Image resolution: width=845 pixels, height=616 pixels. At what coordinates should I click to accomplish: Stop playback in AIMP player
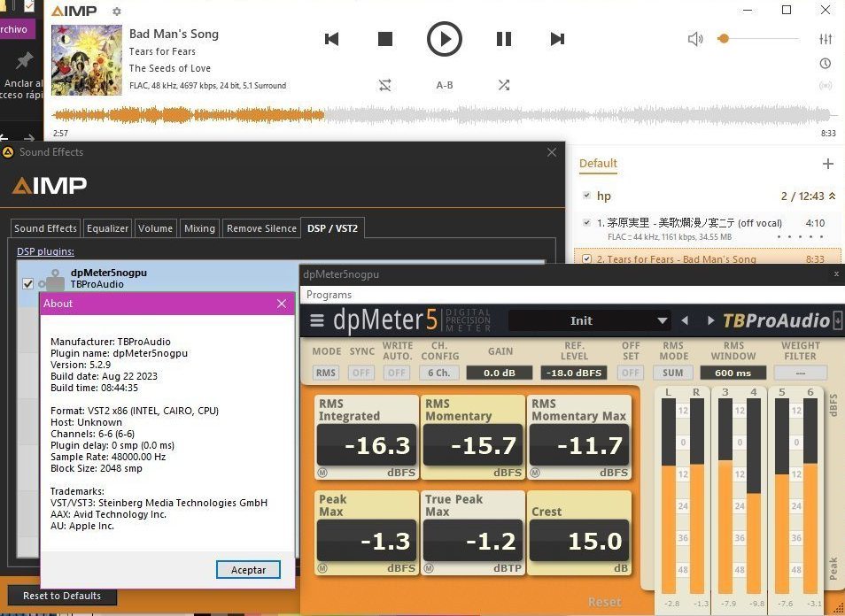pos(384,39)
